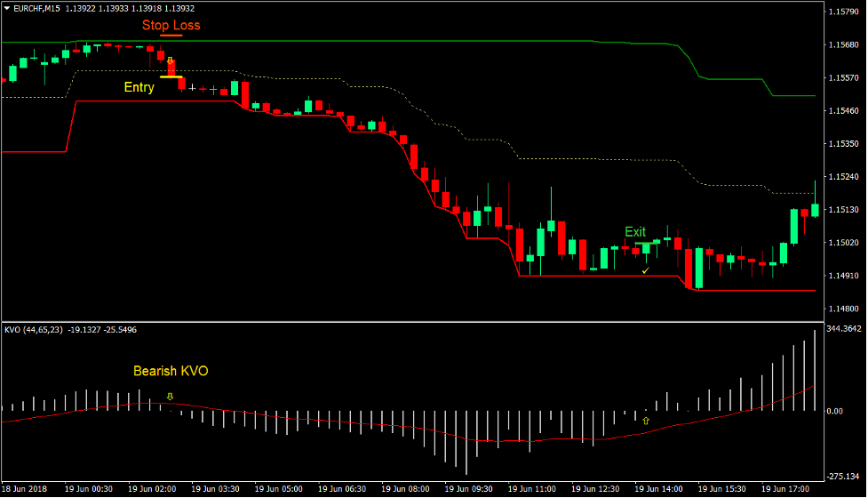This screenshot has width=868, height=498.
Task: Click the KVO scale maximum 344.3642
Action: pyautogui.click(x=844, y=328)
